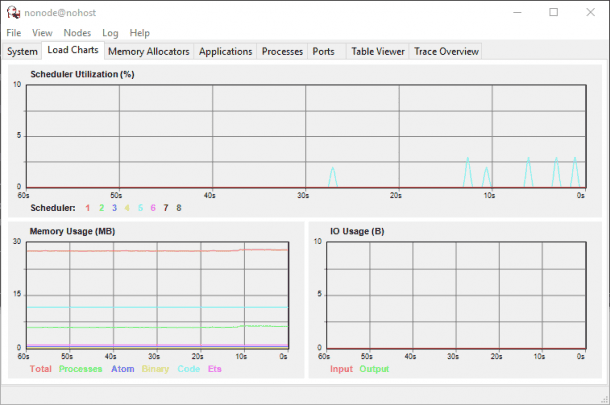
Task: Click the Output legend label in IO Usage
Action: pyautogui.click(x=374, y=369)
